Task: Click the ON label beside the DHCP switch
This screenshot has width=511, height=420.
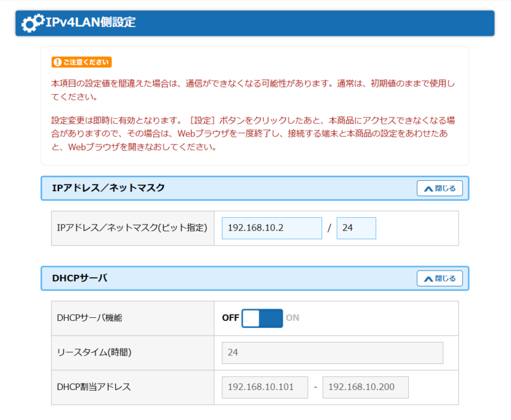Action: click(x=292, y=318)
